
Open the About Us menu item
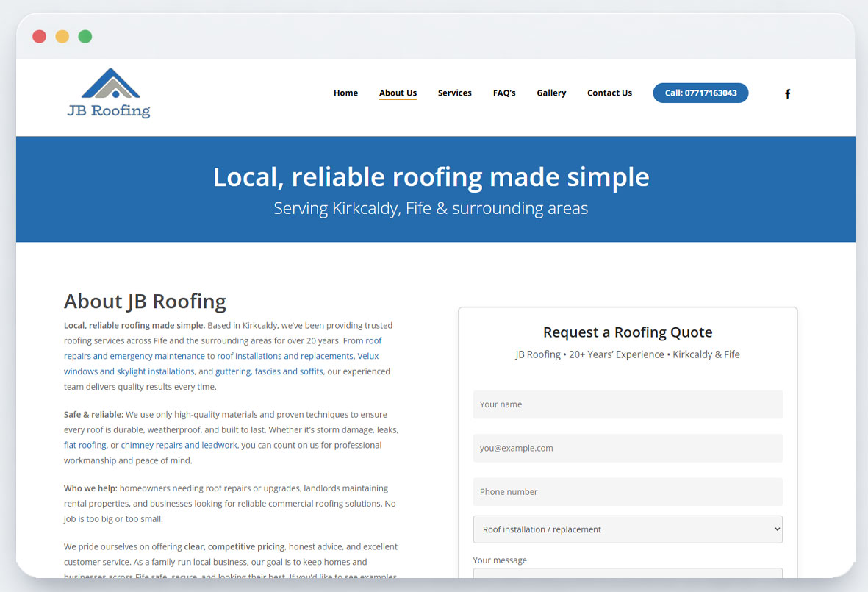point(398,93)
